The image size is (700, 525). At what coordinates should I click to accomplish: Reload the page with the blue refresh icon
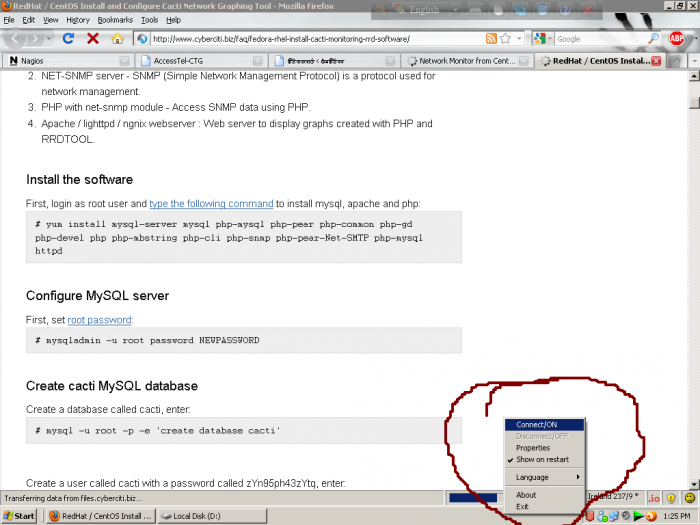(x=68, y=39)
